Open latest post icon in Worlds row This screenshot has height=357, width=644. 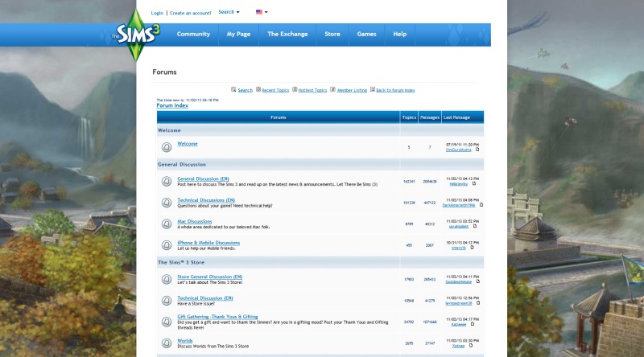click(x=471, y=346)
